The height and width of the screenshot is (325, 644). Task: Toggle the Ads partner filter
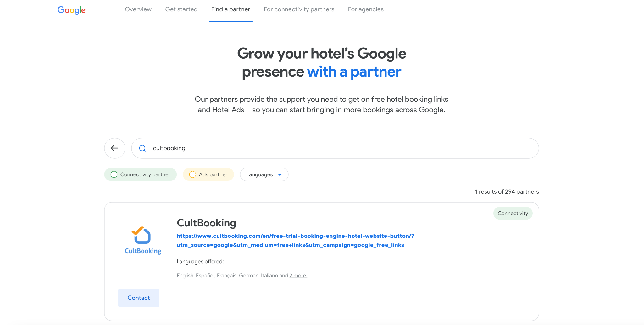tap(208, 174)
